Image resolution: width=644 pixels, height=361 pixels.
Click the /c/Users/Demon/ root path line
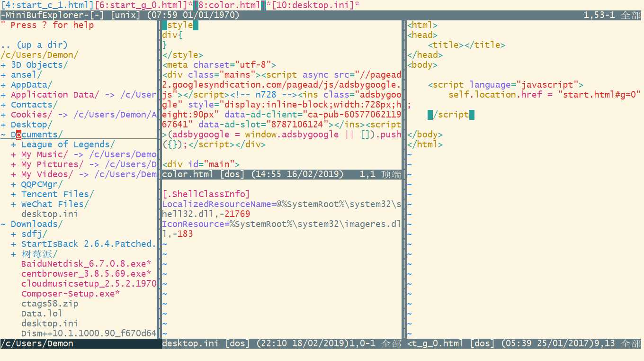pyautogui.click(x=40, y=55)
